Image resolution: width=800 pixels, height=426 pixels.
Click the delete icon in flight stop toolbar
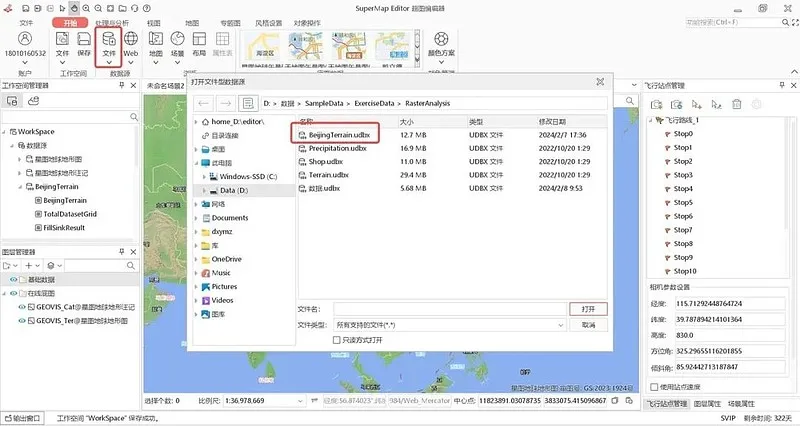tap(737, 104)
